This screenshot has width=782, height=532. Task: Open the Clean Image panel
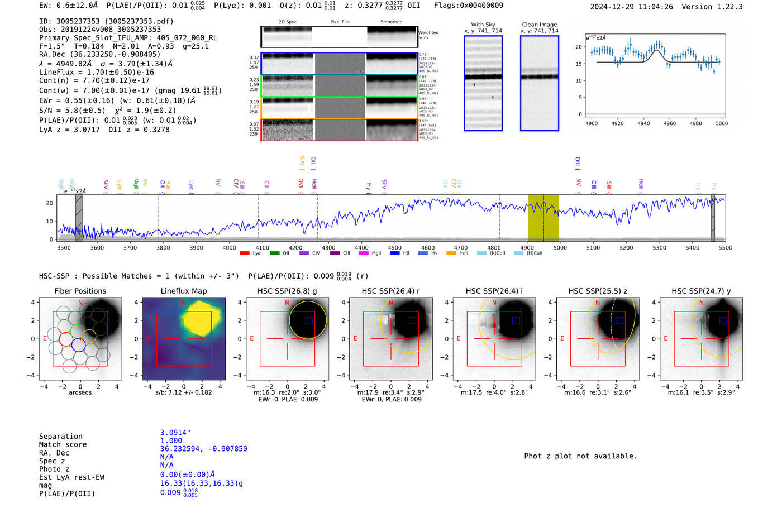[x=540, y=83]
